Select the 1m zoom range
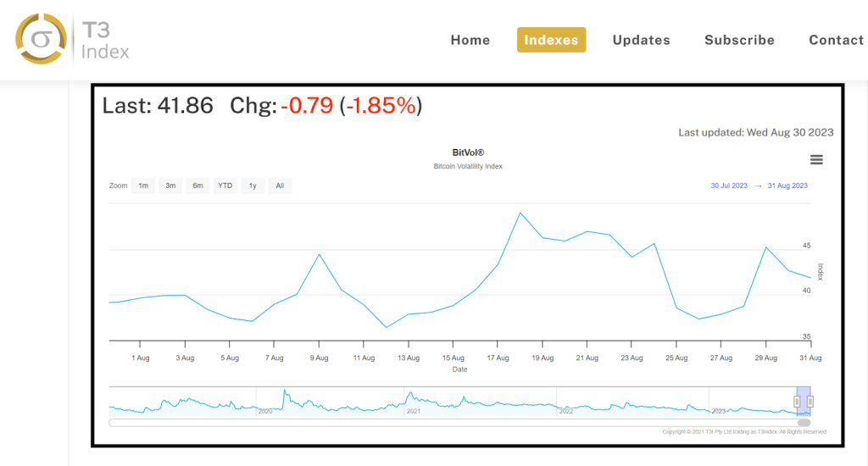 143,186
